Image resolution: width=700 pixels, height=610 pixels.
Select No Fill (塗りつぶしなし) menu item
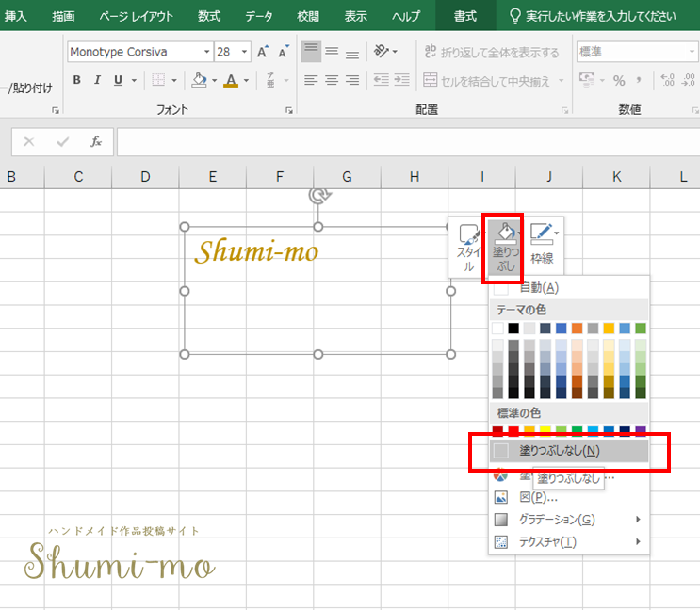coord(569,451)
